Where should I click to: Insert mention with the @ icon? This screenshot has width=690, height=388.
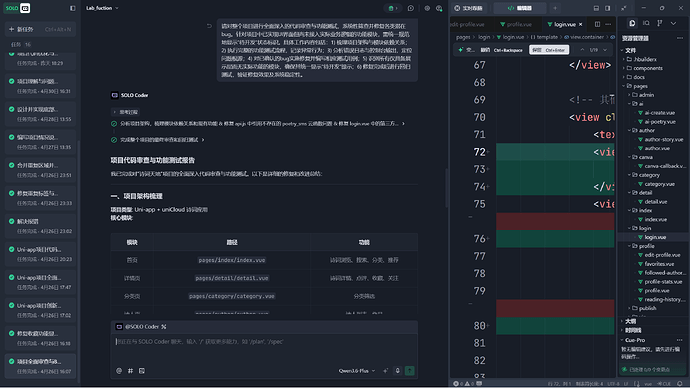coord(119,371)
